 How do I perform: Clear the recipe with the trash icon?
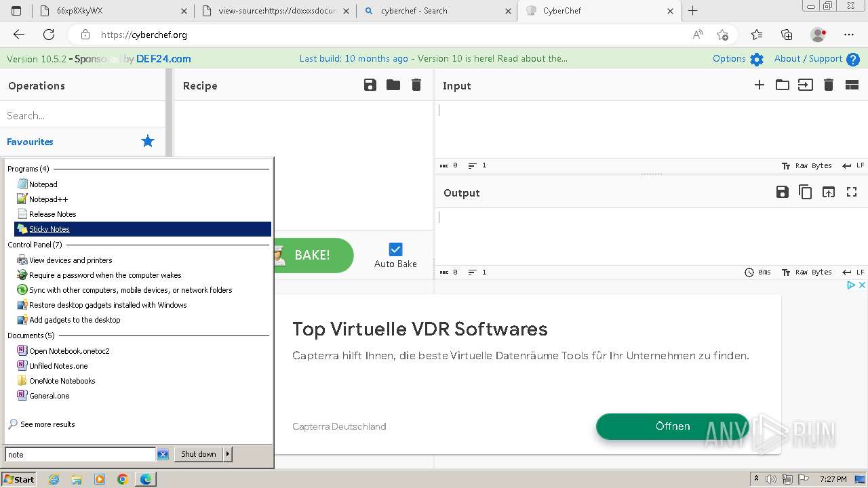coord(416,85)
